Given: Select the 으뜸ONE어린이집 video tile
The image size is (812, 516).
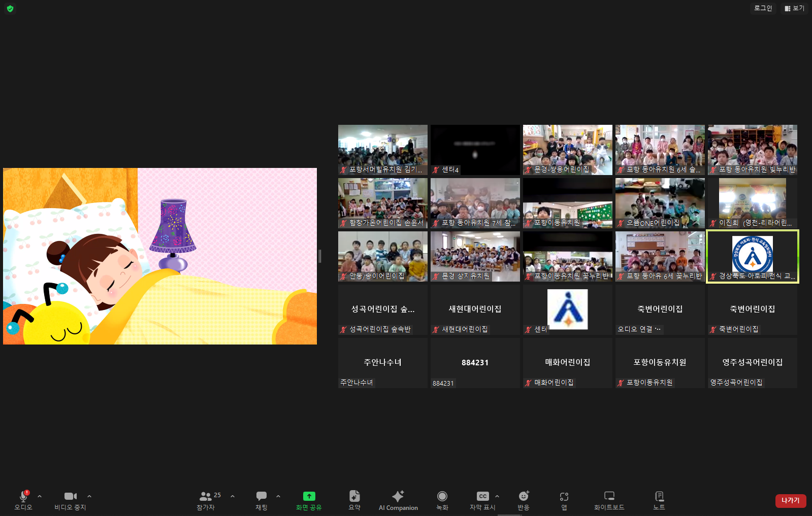Looking at the screenshot, I should (660, 203).
